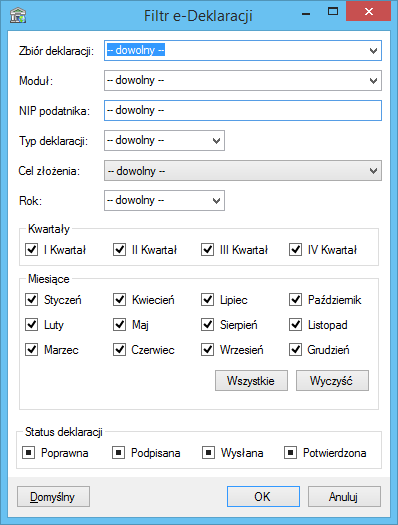The width and height of the screenshot is (398, 525).
Task: Uncheck the Styczeń month checkbox
Action: click(x=31, y=299)
